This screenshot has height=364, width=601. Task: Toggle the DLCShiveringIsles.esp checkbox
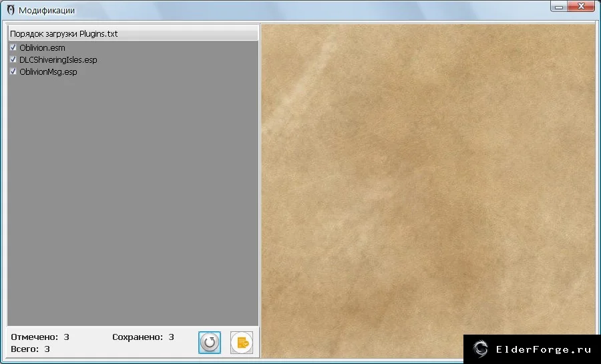pyautogui.click(x=13, y=59)
